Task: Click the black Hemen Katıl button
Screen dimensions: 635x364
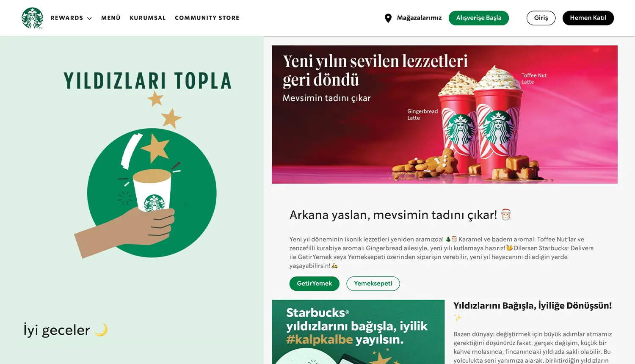Action: pos(588,18)
